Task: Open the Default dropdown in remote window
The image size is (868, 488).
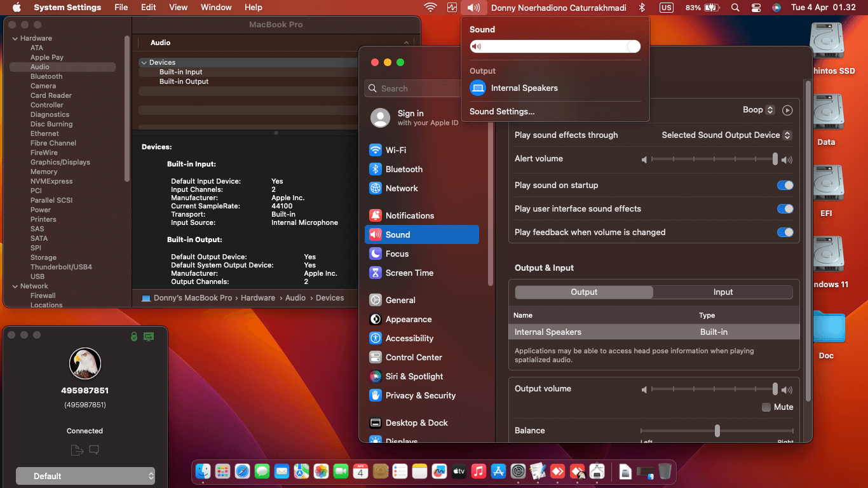Action: click(85, 476)
